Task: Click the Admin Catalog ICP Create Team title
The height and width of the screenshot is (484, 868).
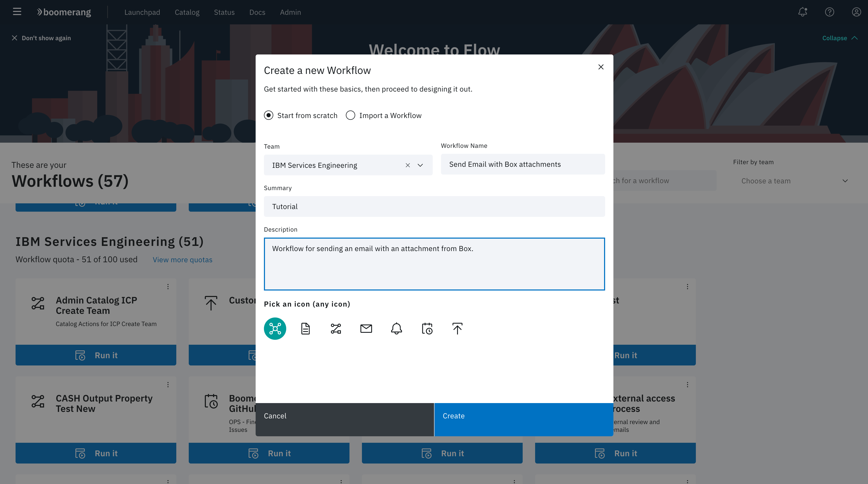Action: click(x=96, y=305)
